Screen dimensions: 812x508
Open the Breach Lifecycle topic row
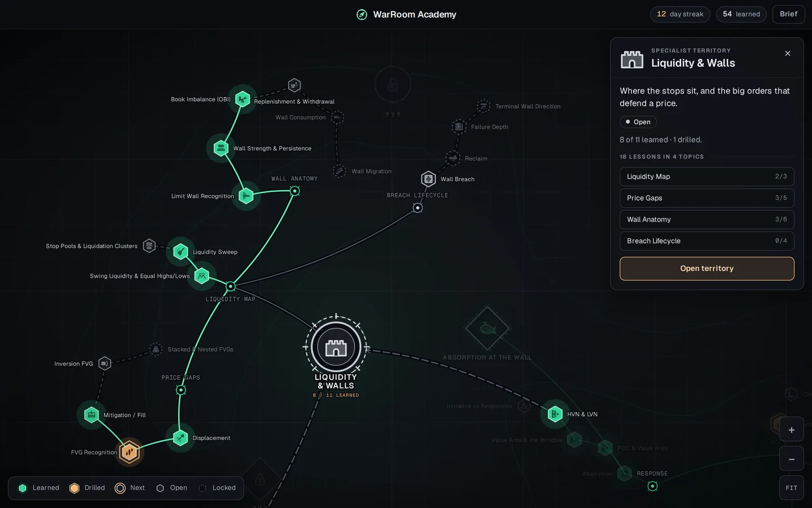point(707,241)
